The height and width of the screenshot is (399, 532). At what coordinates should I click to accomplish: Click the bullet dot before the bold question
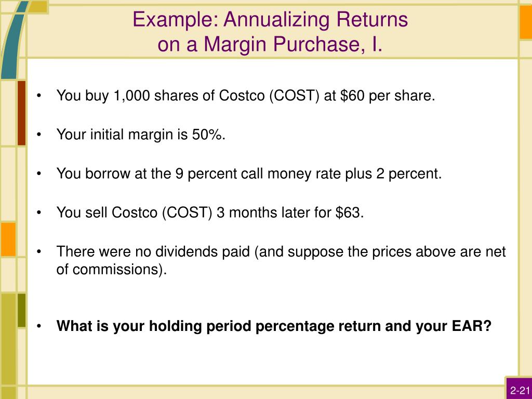[40, 327]
